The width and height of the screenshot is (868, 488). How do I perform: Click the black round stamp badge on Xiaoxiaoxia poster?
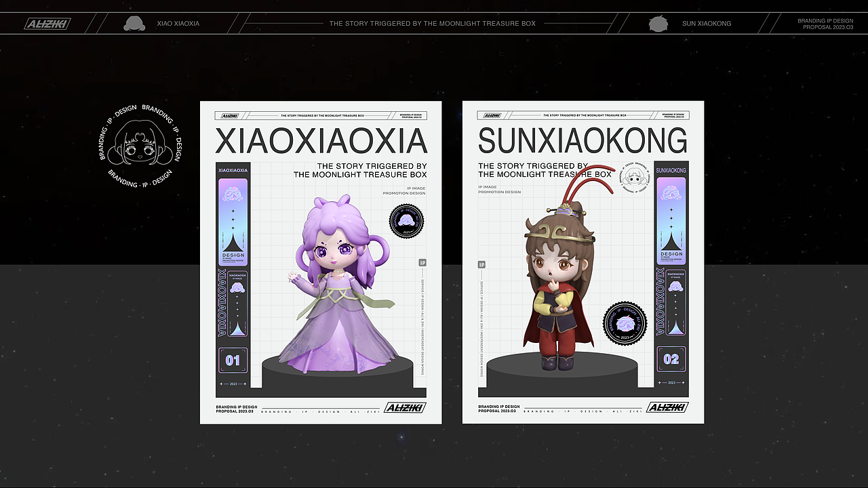[406, 222]
